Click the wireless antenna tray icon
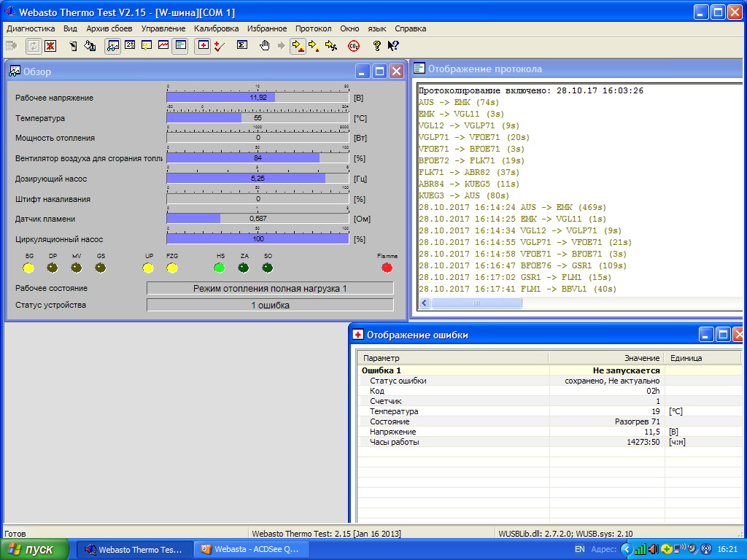This screenshot has width=747, height=560. [x=706, y=550]
